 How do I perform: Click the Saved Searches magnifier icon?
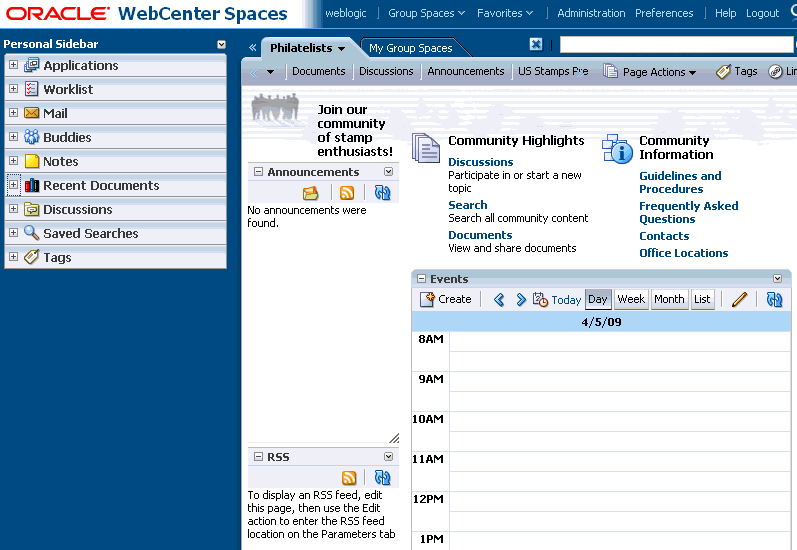pos(32,233)
